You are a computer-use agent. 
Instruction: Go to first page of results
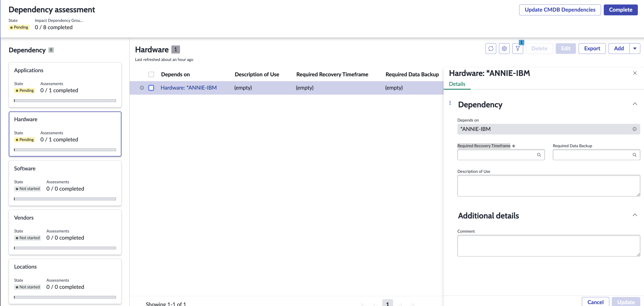364,304
